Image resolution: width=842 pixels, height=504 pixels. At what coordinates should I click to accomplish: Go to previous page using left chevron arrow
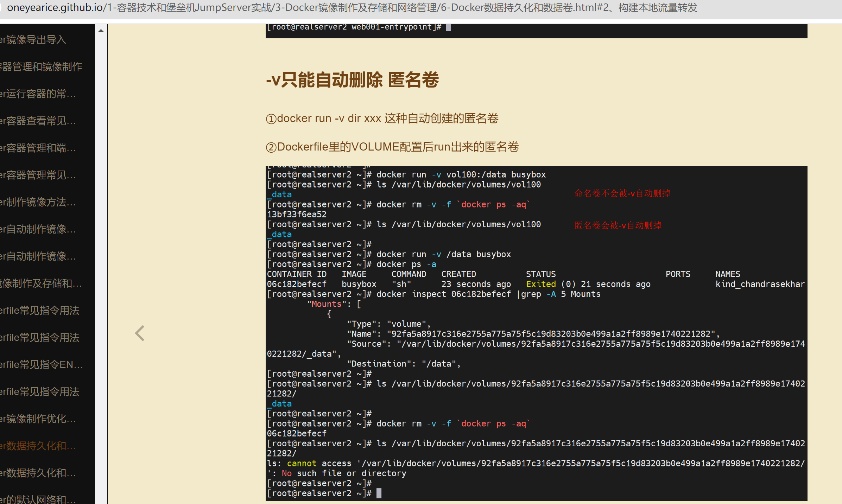click(139, 333)
